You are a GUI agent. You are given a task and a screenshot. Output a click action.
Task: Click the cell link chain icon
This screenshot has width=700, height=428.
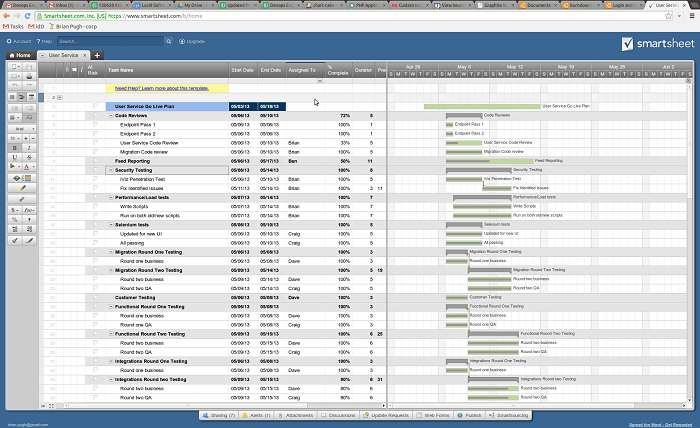coord(22,199)
